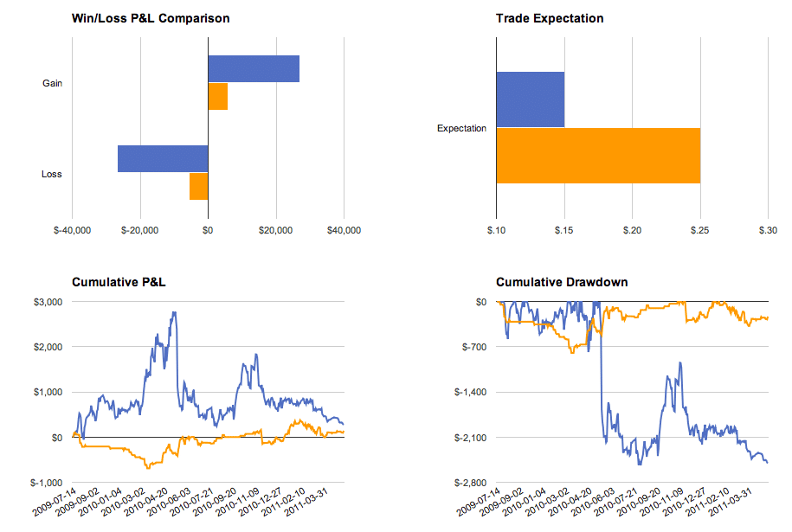Click the Gain axis label

pos(52,83)
